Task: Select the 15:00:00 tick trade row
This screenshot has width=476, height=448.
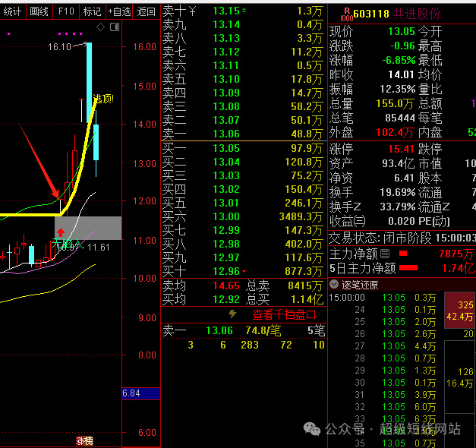Action: click(383, 298)
